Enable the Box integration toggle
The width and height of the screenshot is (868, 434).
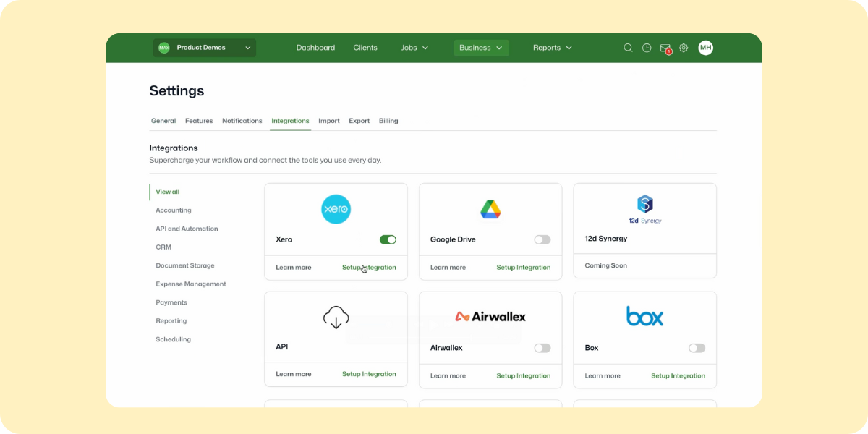coord(697,348)
